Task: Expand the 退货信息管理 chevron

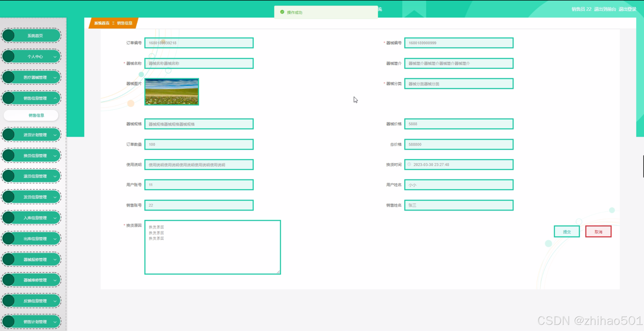Action: coord(55,176)
